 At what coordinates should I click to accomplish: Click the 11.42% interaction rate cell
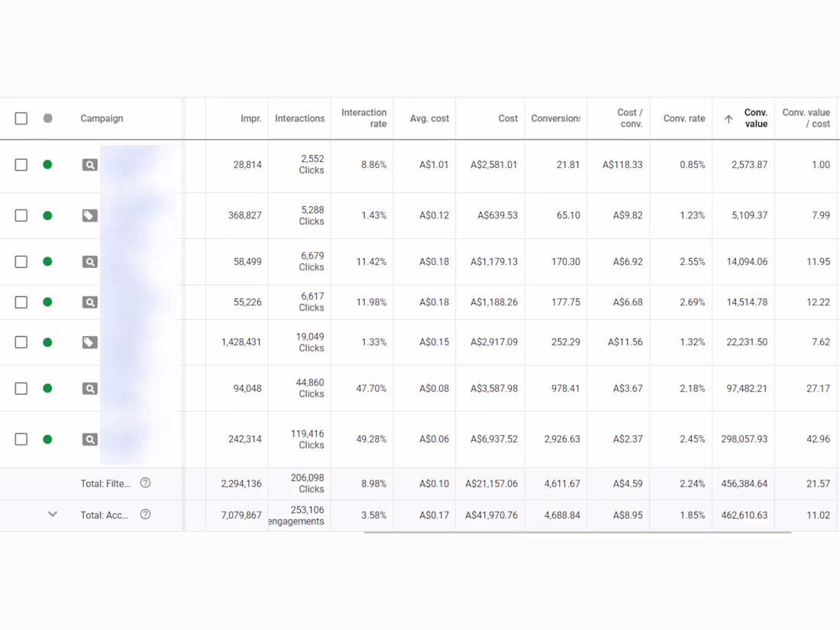[x=371, y=261]
